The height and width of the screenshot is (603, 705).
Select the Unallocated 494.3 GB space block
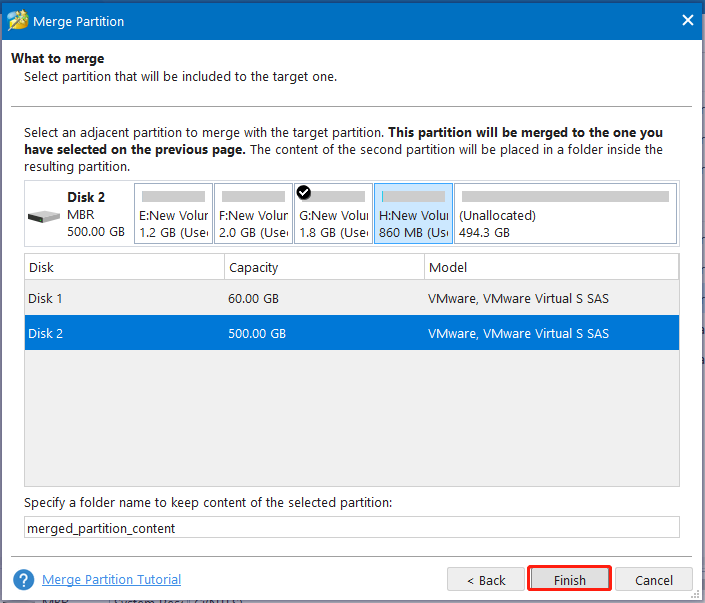566,214
